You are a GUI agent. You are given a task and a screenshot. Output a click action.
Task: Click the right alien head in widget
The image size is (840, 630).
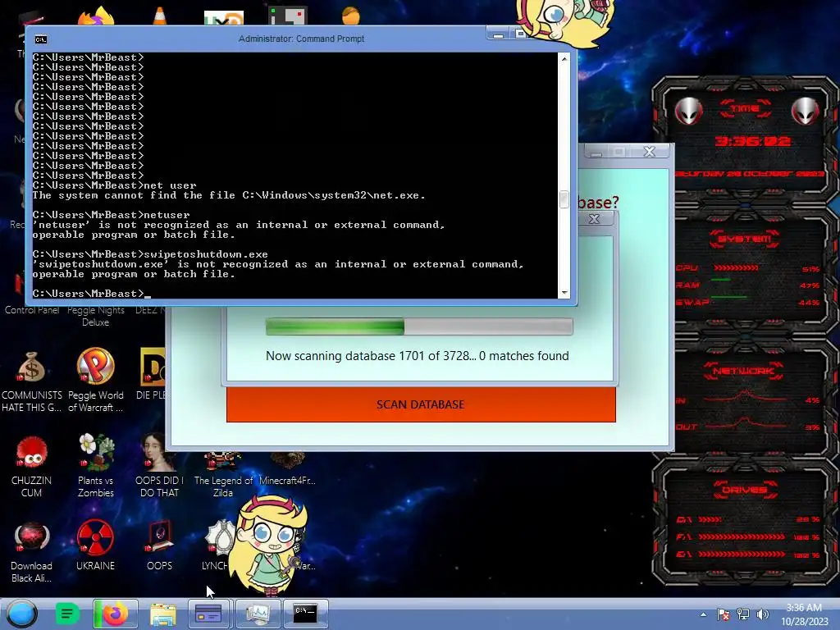pos(805,112)
